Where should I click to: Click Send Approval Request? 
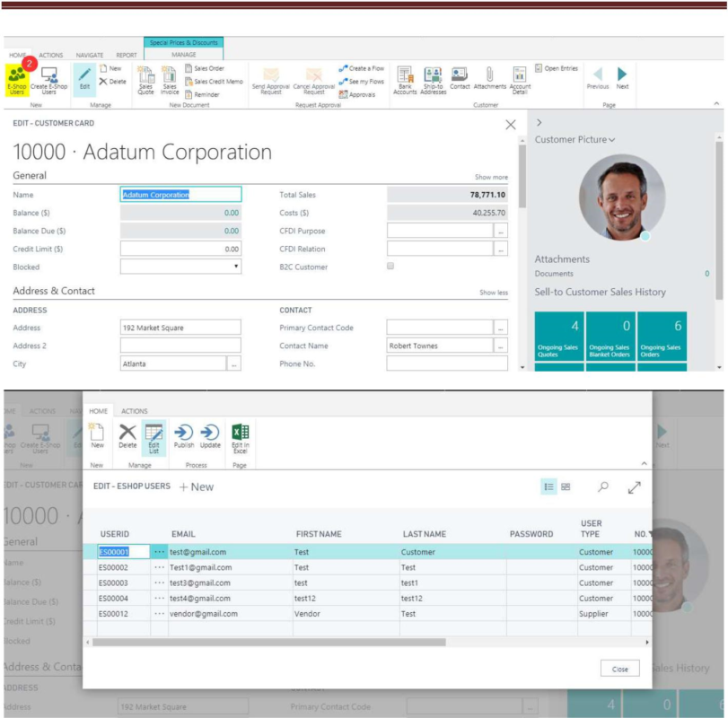click(x=271, y=81)
